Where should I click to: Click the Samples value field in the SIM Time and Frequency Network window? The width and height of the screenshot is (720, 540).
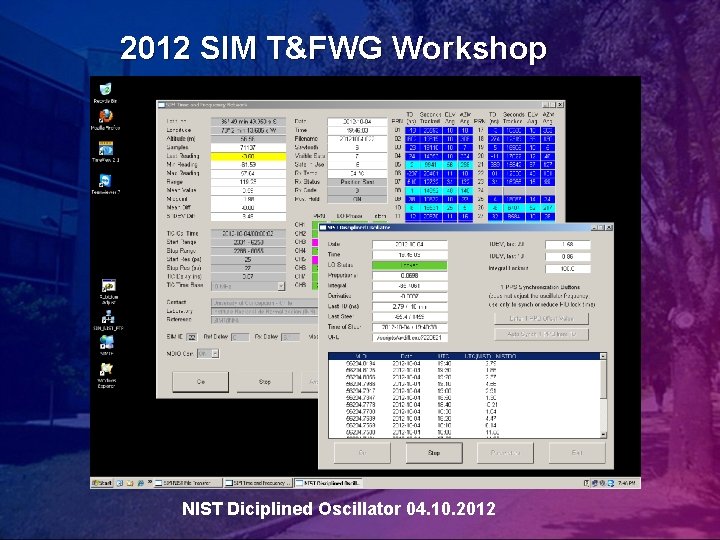click(x=248, y=147)
